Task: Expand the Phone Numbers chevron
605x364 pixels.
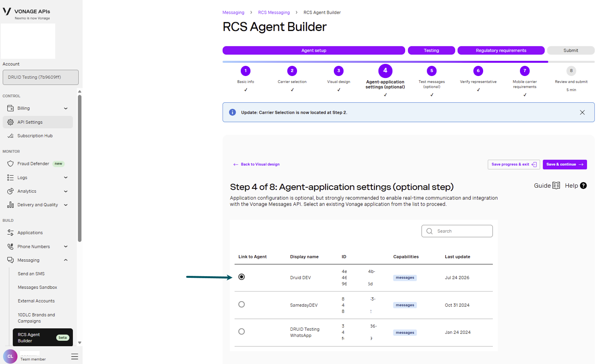Action: coord(66,246)
